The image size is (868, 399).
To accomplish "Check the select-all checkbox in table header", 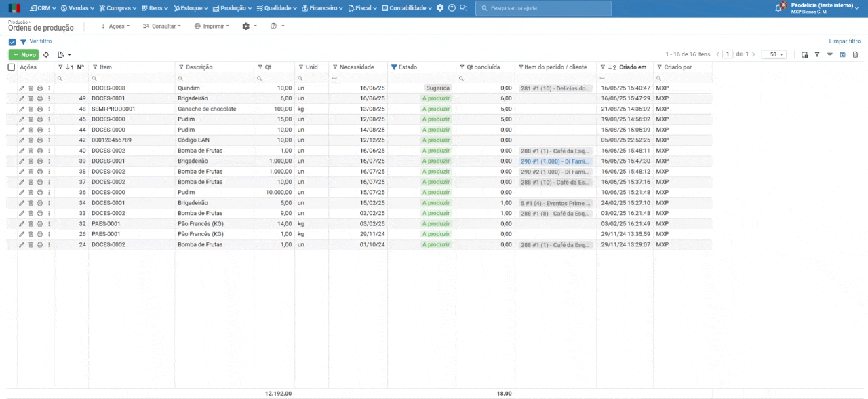I will pyautogui.click(x=12, y=67).
